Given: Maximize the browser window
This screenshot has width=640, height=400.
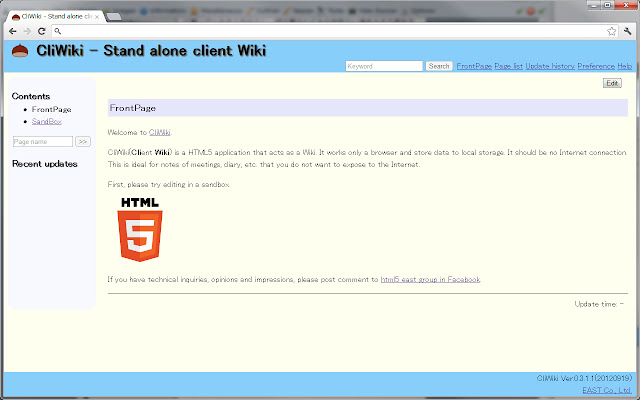Looking at the screenshot, I should coord(607,5).
